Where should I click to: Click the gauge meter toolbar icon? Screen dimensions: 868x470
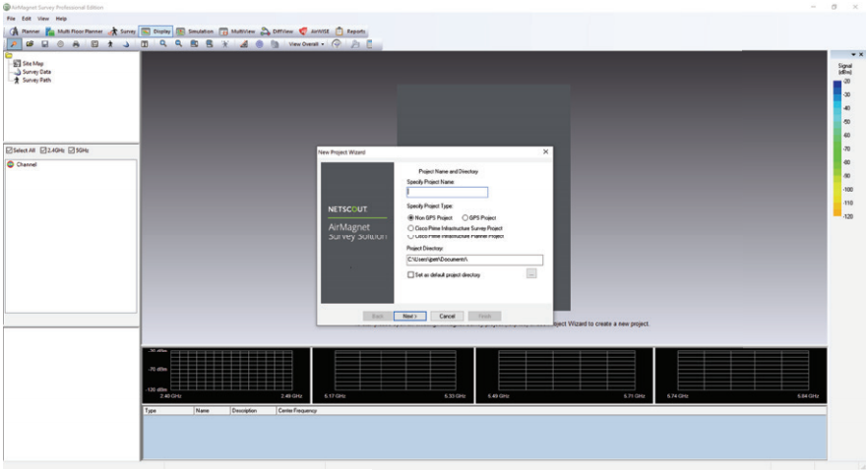coord(337,44)
